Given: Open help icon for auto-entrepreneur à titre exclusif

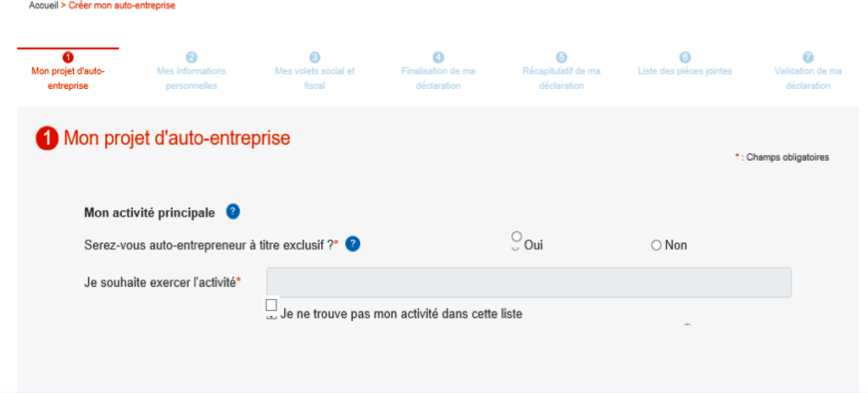Looking at the screenshot, I should (353, 244).
